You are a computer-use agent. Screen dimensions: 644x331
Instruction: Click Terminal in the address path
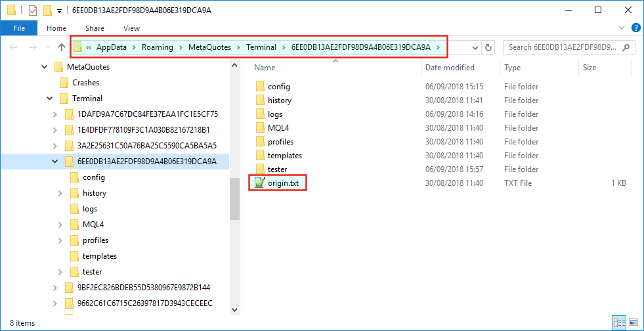(x=261, y=47)
